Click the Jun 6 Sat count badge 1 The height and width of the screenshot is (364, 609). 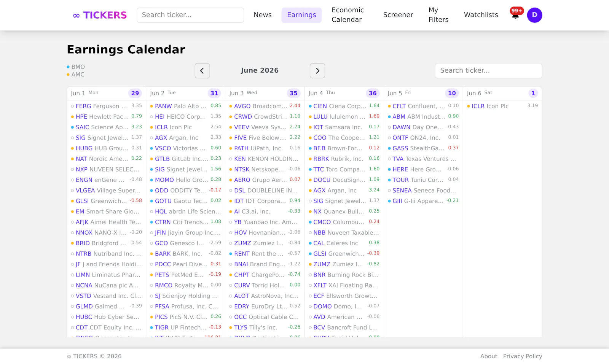[x=533, y=93]
